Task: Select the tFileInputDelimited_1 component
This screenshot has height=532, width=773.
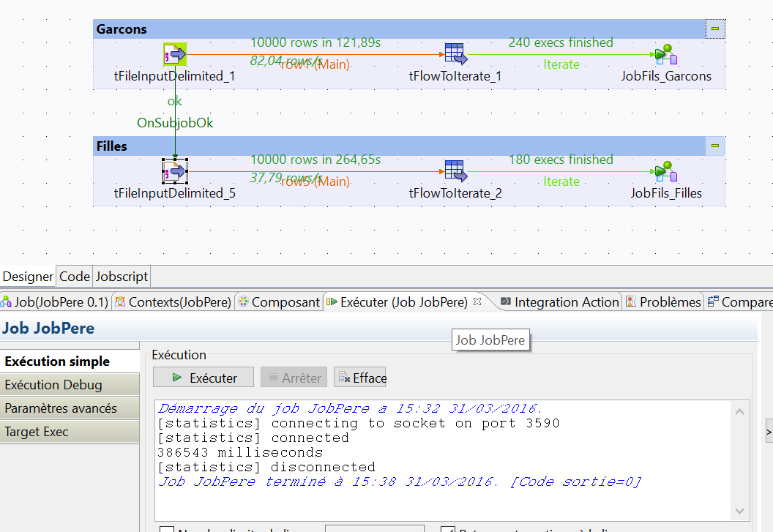Action: point(174,53)
